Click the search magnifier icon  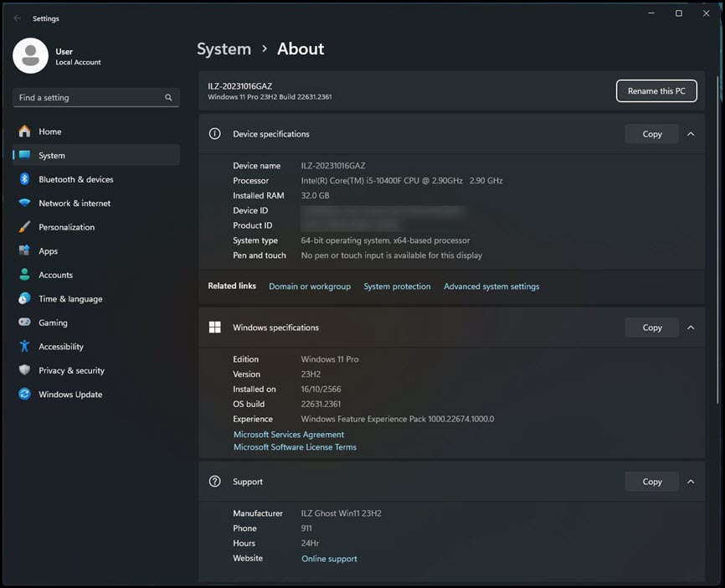point(168,98)
